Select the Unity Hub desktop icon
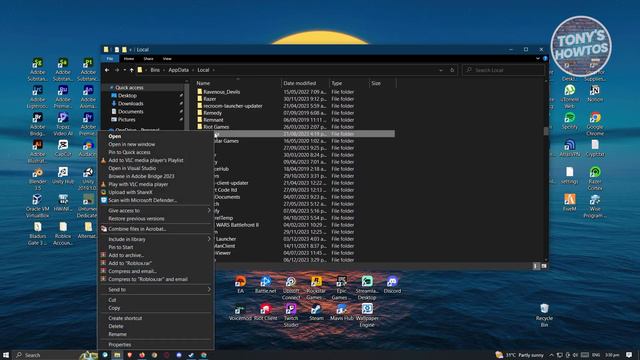 point(63,176)
